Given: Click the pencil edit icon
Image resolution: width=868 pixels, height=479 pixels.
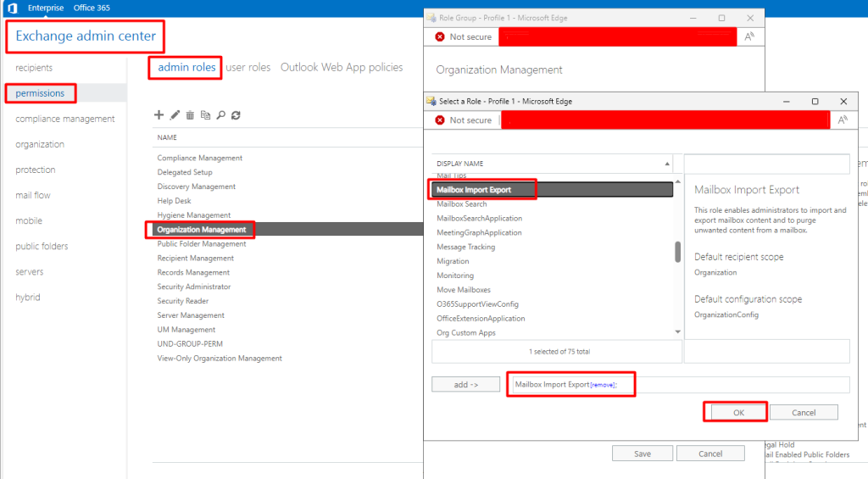Looking at the screenshot, I should click(x=175, y=115).
